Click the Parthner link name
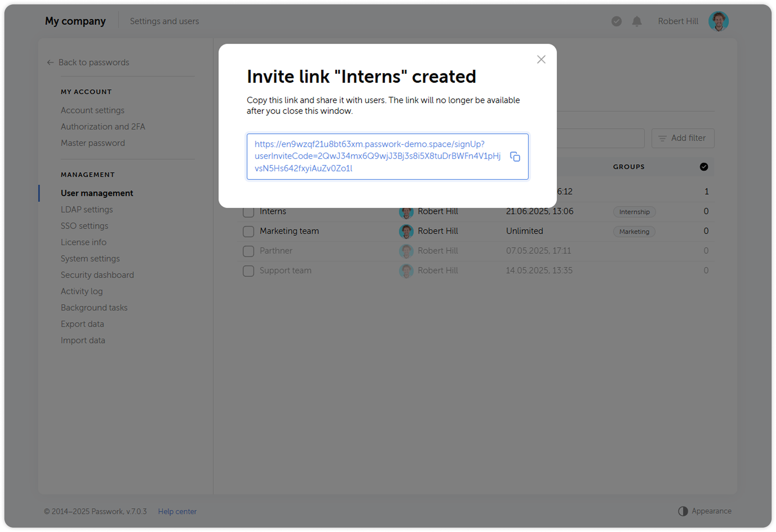 (276, 251)
